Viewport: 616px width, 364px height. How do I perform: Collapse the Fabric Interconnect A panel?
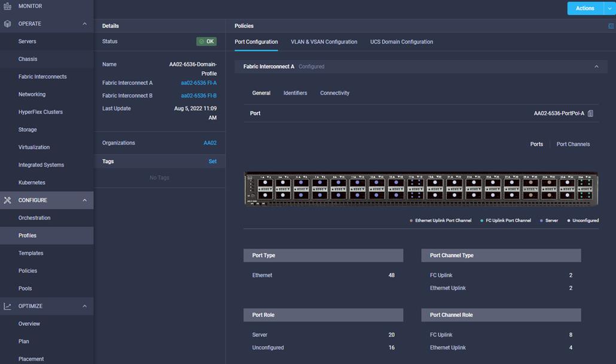(596, 67)
